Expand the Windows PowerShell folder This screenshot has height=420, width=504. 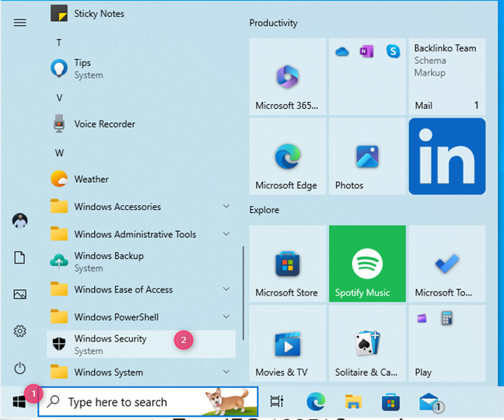tap(141, 317)
